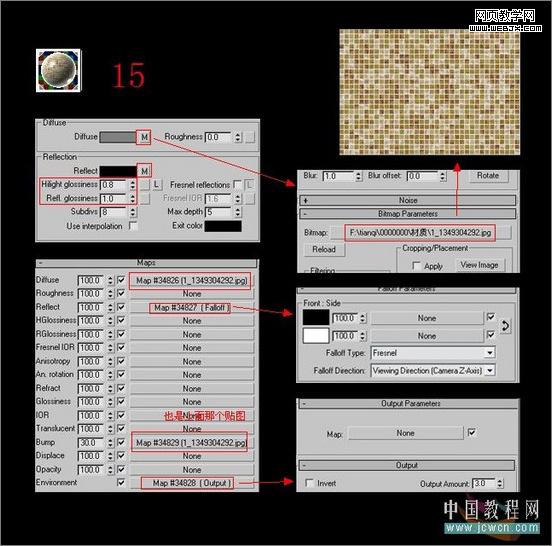Click the Hilight glossiness value field
This screenshot has height=546, width=552.
tap(113, 185)
